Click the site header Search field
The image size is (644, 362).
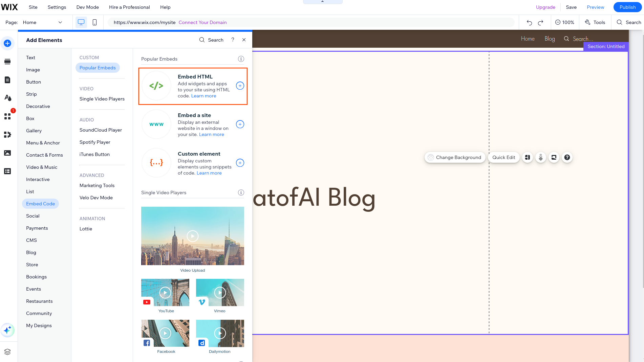point(579,39)
